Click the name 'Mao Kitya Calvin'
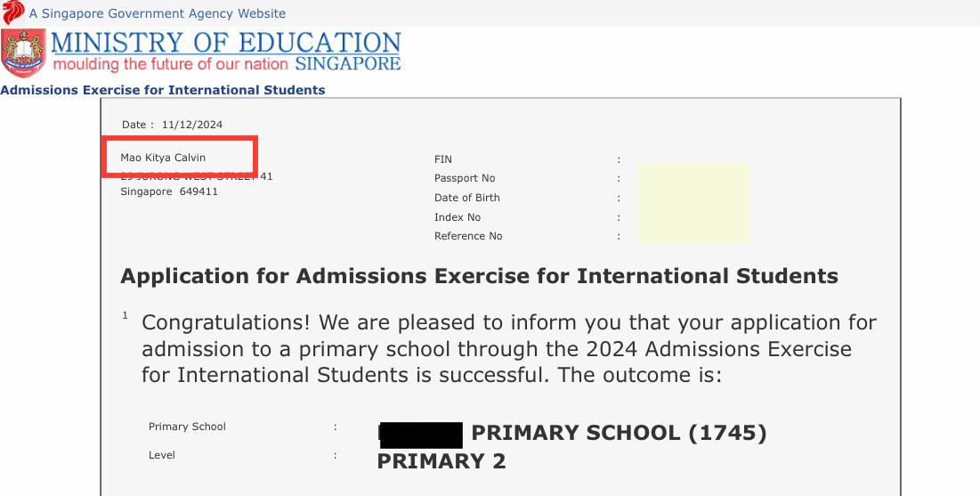 163,158
